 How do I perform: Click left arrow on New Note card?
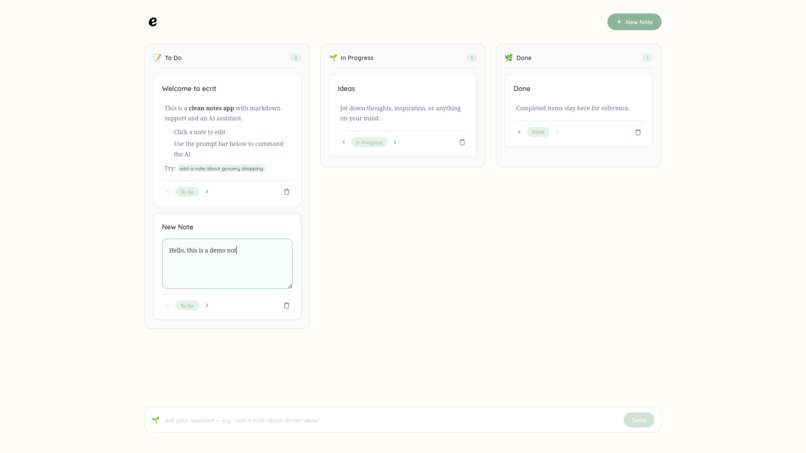(168, 305)
